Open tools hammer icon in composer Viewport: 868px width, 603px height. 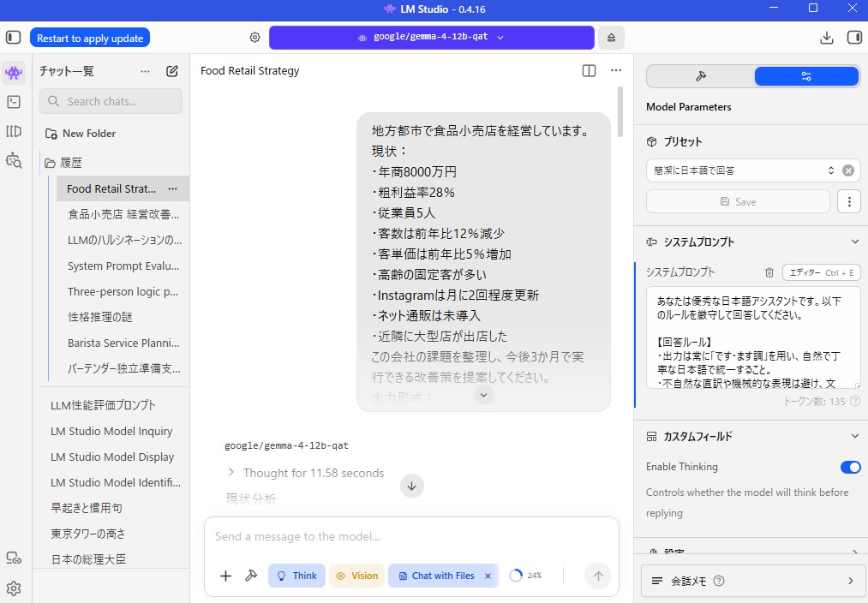(251, 576)
